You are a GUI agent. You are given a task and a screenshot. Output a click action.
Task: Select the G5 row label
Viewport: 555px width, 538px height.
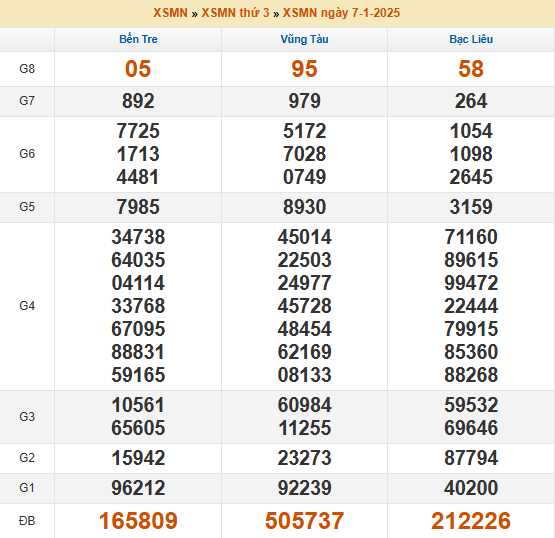27,207
